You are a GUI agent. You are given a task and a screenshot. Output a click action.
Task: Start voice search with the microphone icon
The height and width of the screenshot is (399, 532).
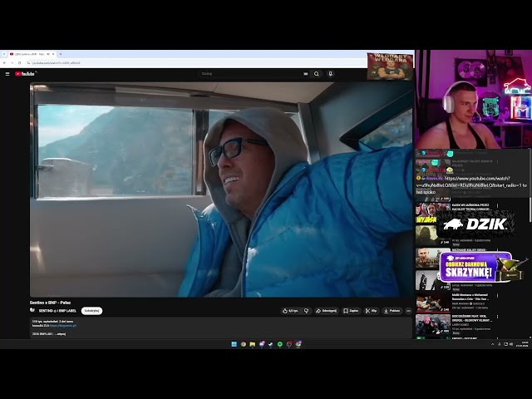tap(330, 74)
